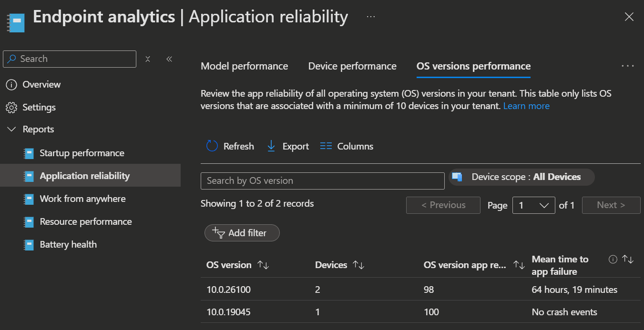Click 'Showing 1 to 2 of 2 records' text
644x330 pixels.
pyautogui.click(x=257, y=203)
